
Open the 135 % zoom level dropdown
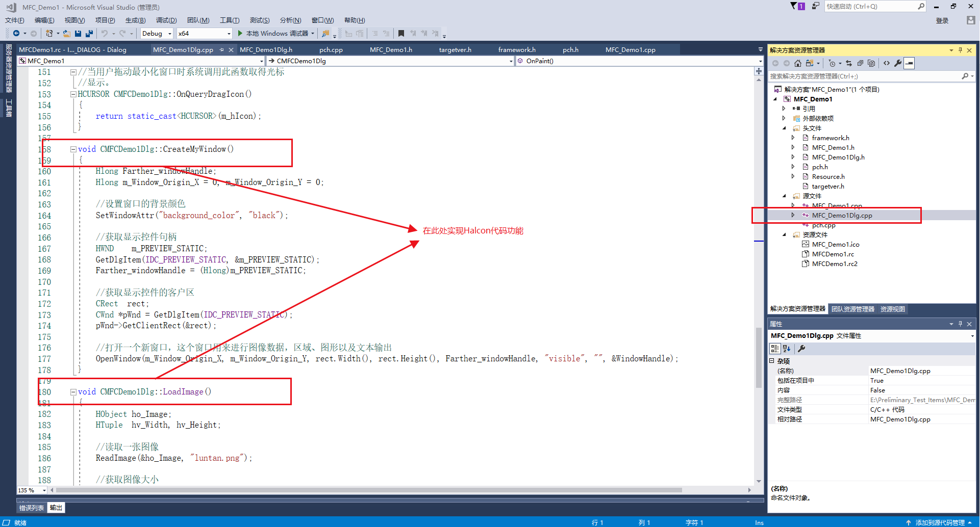(x=32, y=490)
